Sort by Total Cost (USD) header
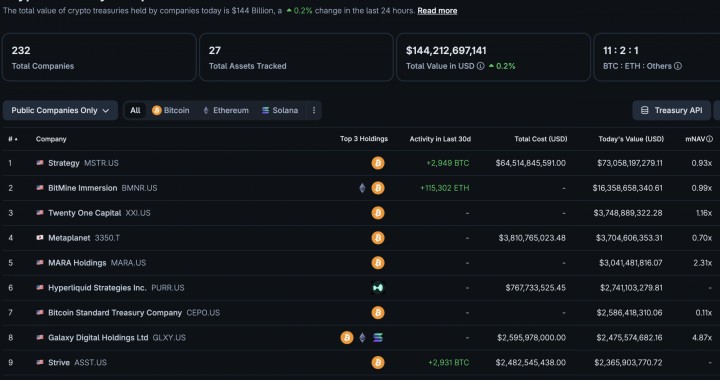 click(x=540, y=139)
